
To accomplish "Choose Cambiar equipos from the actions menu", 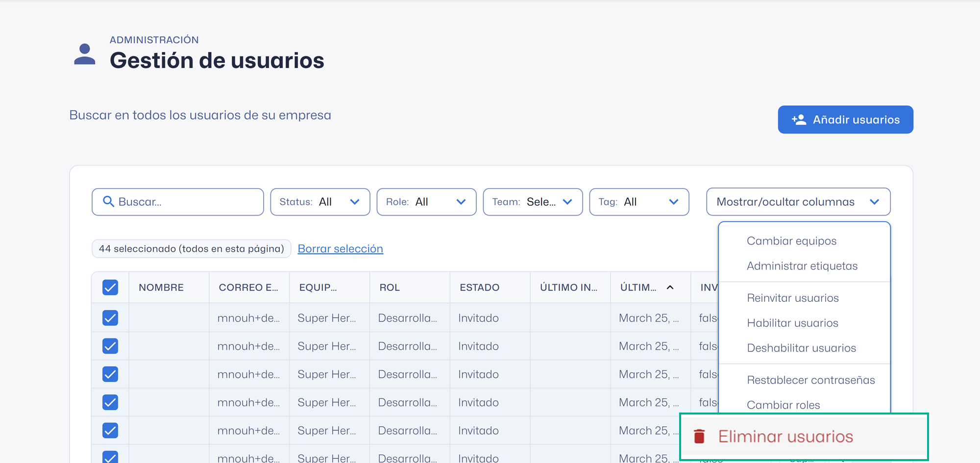I will [x=791, y=241].
